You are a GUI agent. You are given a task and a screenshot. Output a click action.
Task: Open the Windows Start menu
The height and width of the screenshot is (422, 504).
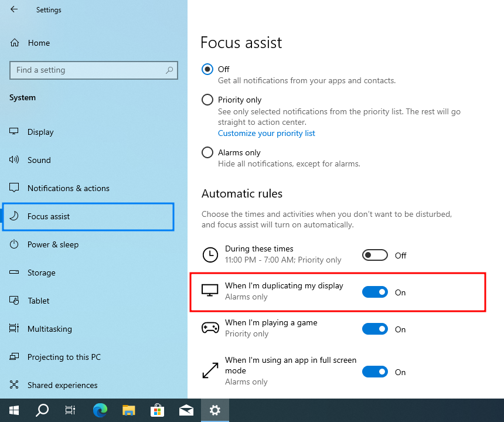pyautogui.click(x=14, y=410)
